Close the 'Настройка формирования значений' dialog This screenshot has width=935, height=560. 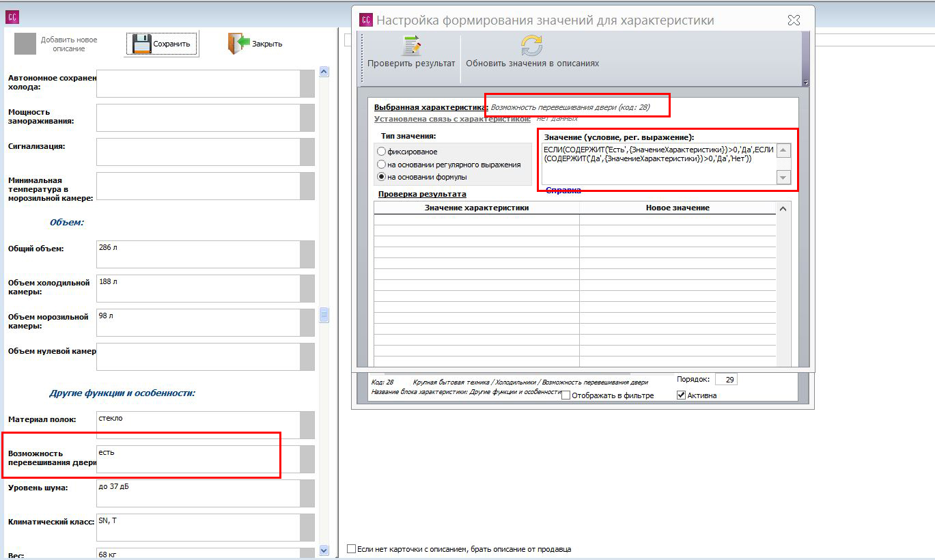[x=794, y=20]
